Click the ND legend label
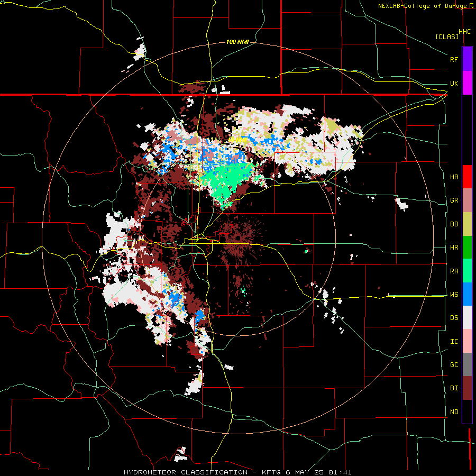 (454, 412)
